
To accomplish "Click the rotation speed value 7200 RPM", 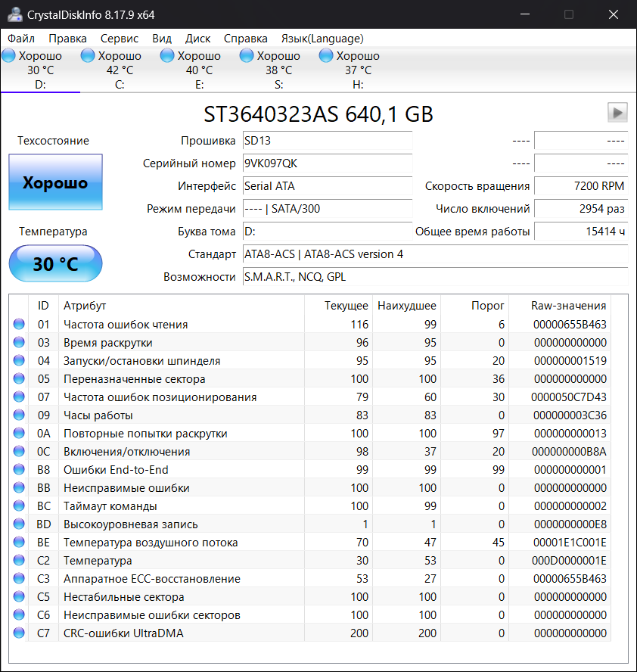I will pos(581,186).
